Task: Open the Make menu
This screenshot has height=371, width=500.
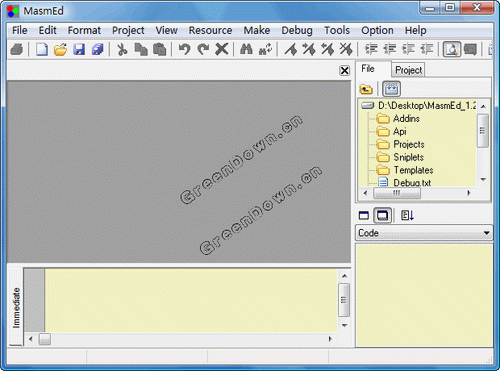Action: pyautogui.click(x=257, y=30)
